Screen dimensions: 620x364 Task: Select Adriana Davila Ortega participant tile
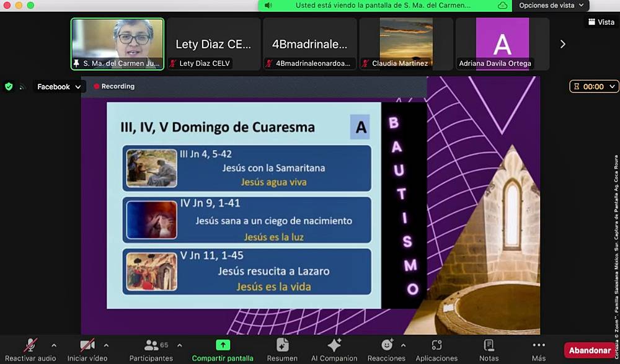coord(502,44)
